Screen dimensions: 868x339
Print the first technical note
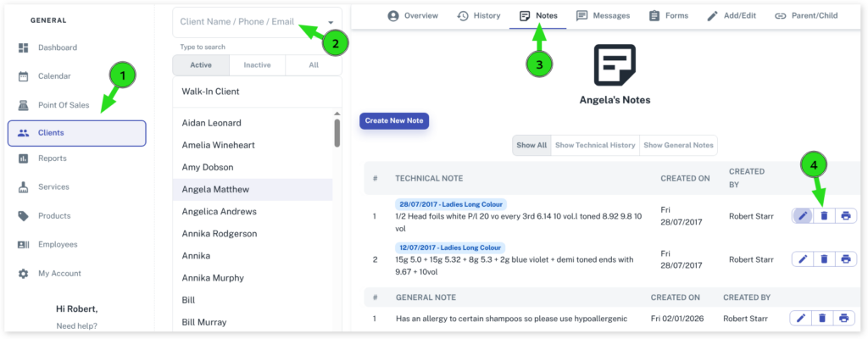click(x=845, y=216)
